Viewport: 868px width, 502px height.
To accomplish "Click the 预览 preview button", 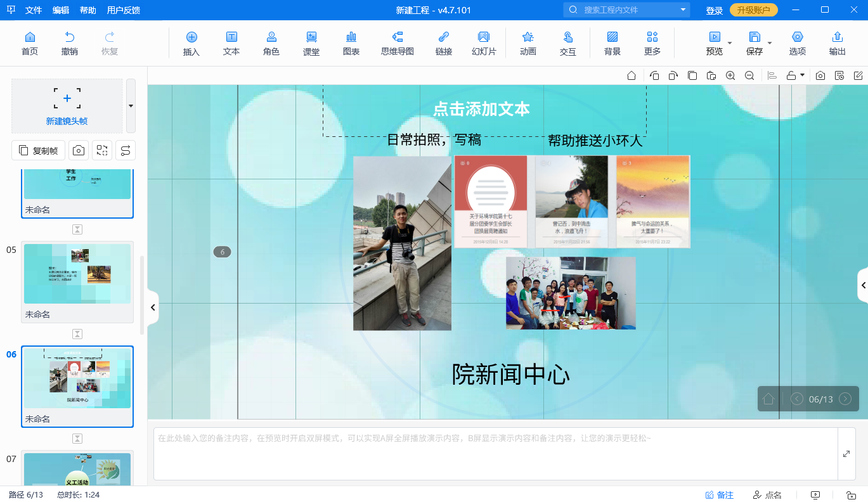I will [x=715, y=43].
